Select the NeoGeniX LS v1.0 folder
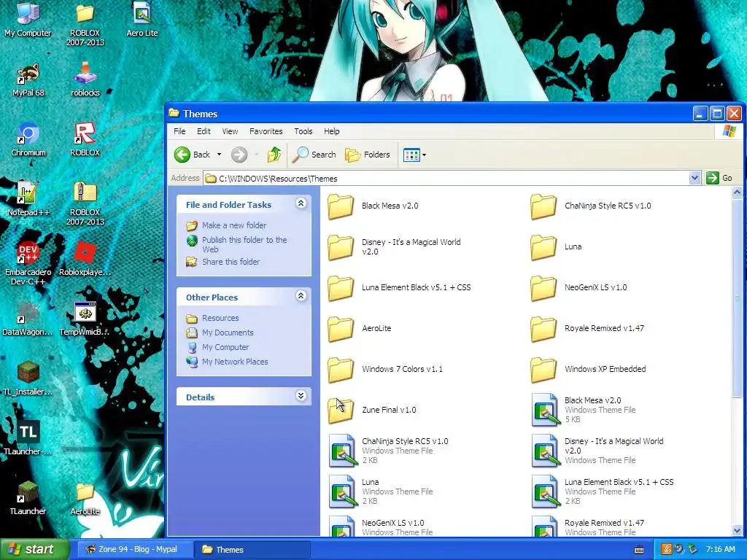 point(578,287)
